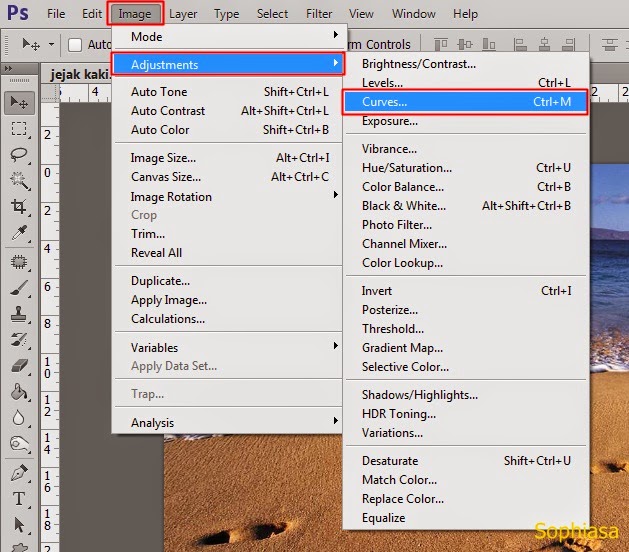Screen dimensions: 629x552
Task: Expand the toolbox double-arrow
Action: (x=8, y=69)
